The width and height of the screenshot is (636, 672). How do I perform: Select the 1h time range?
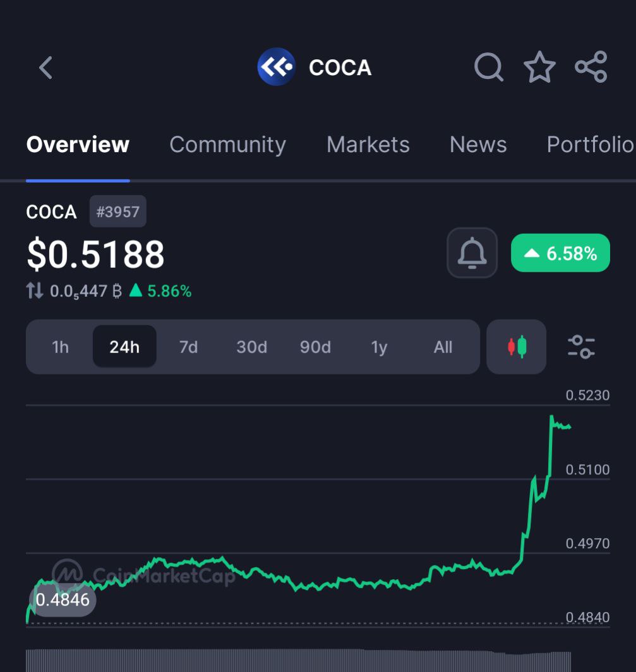tap(61, 347)
